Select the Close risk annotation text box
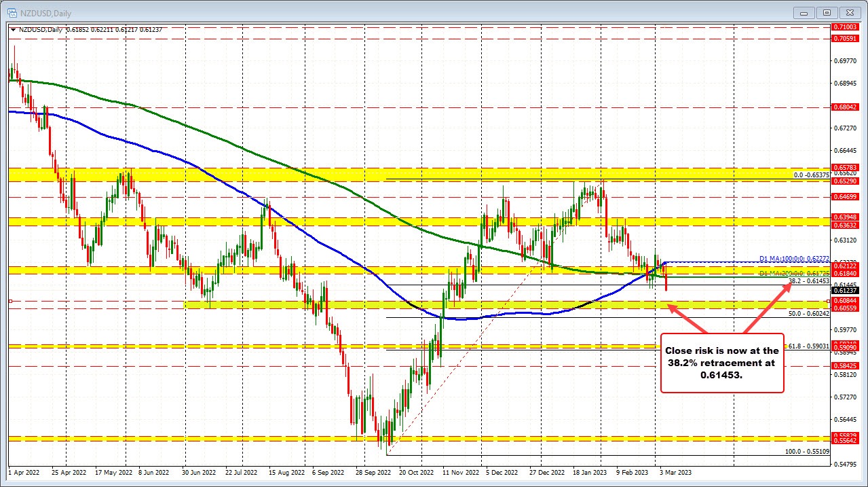This screenshot has height=487, width=868. pyautogui.click(x=722, y=363)
